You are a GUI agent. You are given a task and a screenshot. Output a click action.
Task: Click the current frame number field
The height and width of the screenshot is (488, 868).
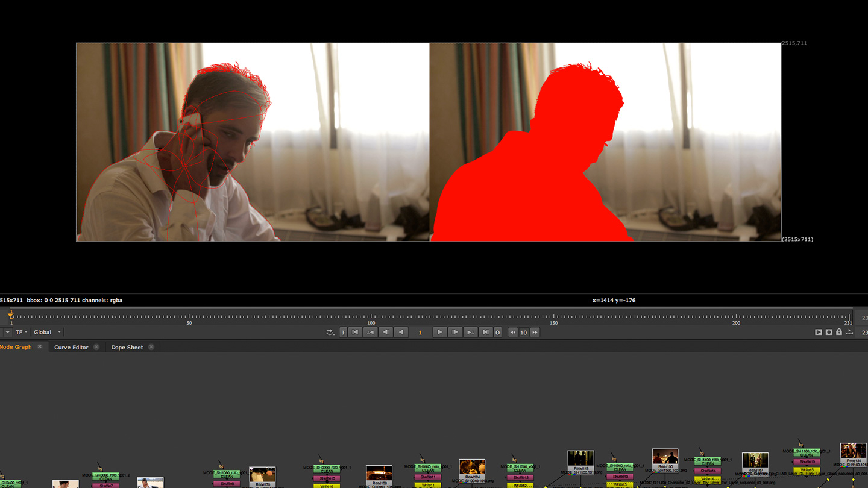click(x=420, y=332)
